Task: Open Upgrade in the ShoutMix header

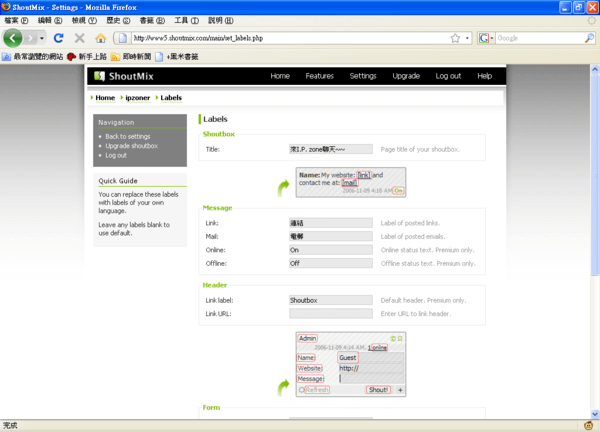Action: 406,76
